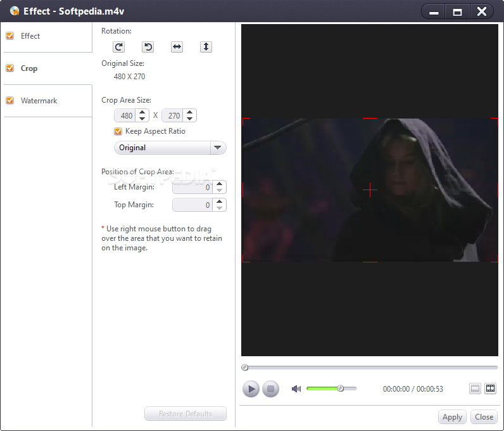Screen dimensions: 504x431
Task: Click the Close button
Action: pos(484,417)
